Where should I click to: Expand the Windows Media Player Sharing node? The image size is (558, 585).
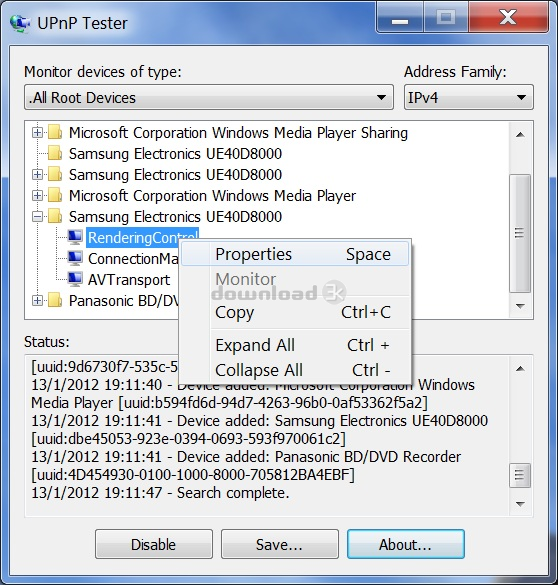coord(37,132)
